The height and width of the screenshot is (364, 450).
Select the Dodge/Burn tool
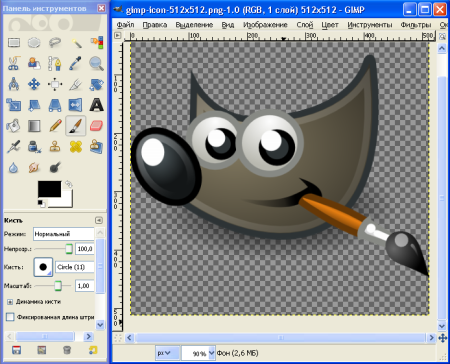pyautogui.click(x=55, y=167)
